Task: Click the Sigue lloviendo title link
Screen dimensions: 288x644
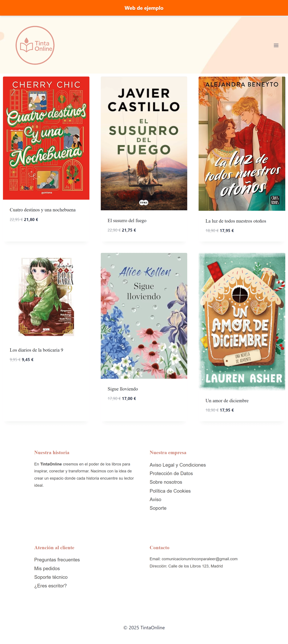Action: (x=123, y=389)
